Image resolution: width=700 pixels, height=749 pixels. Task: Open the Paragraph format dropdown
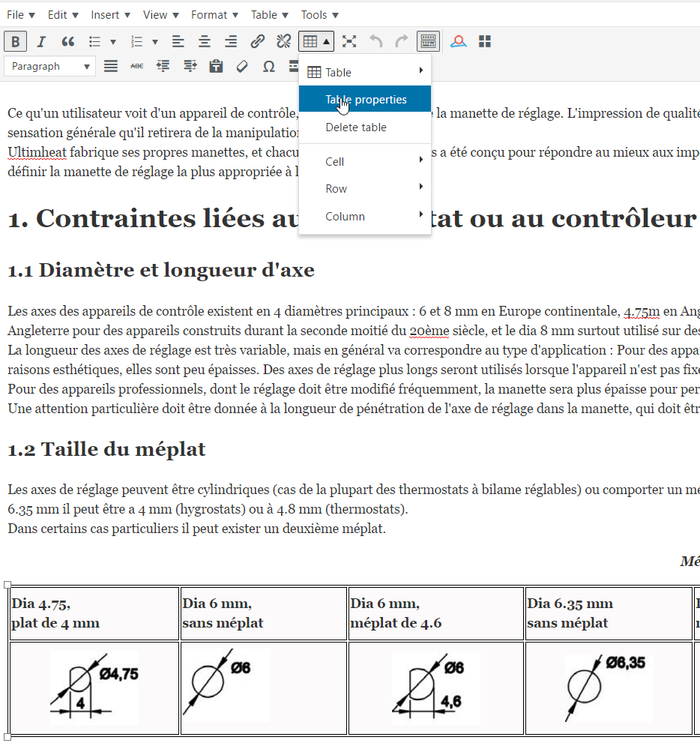[x=50, y=66]
